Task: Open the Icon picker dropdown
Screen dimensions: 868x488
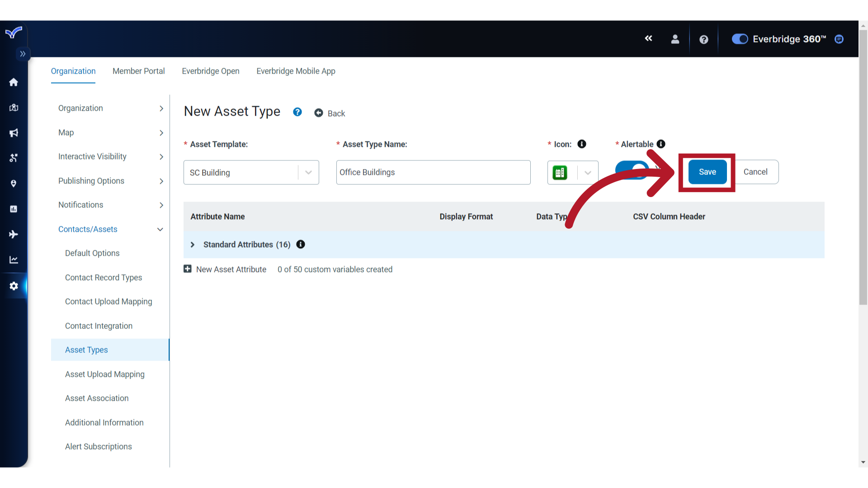Action: [x=588, y=173]
